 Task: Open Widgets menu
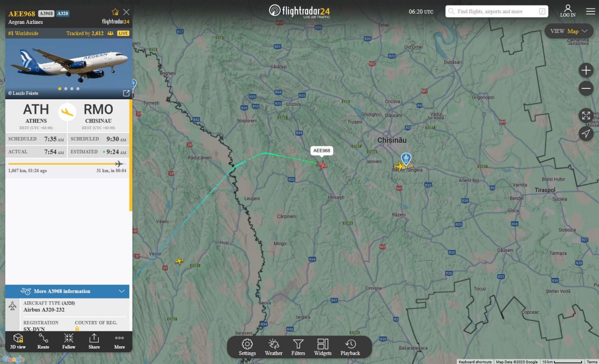tap(323, 347)
